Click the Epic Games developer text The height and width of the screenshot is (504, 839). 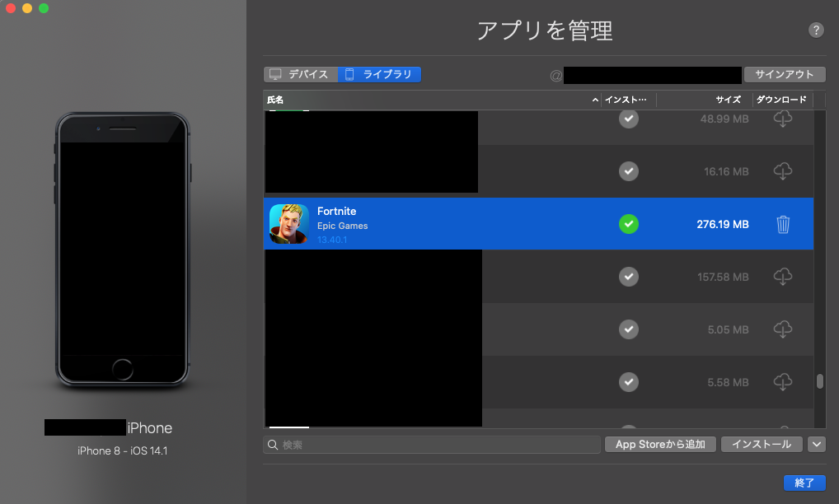tap(343, 226)
